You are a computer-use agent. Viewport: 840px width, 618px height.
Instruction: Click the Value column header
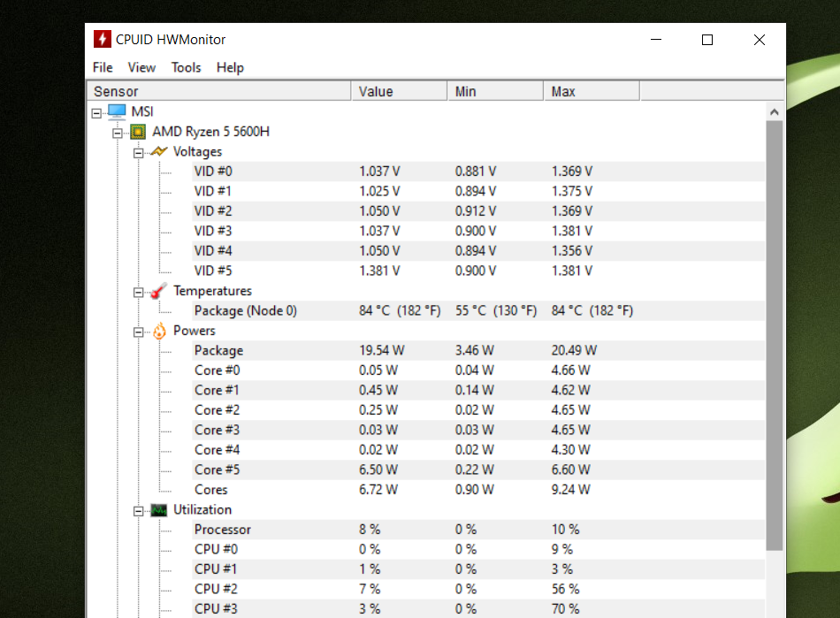[x=399, y=91]
